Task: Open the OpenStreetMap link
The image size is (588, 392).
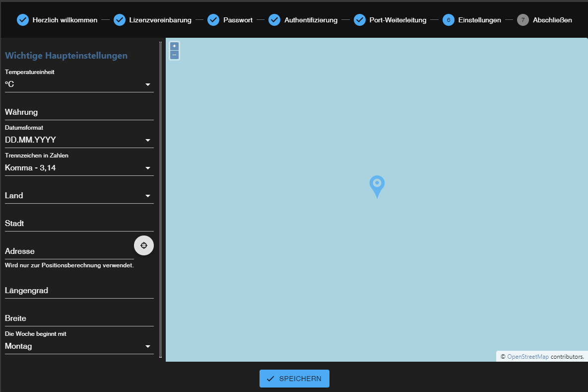Action: pyautogui.click(x=527, y=357)
